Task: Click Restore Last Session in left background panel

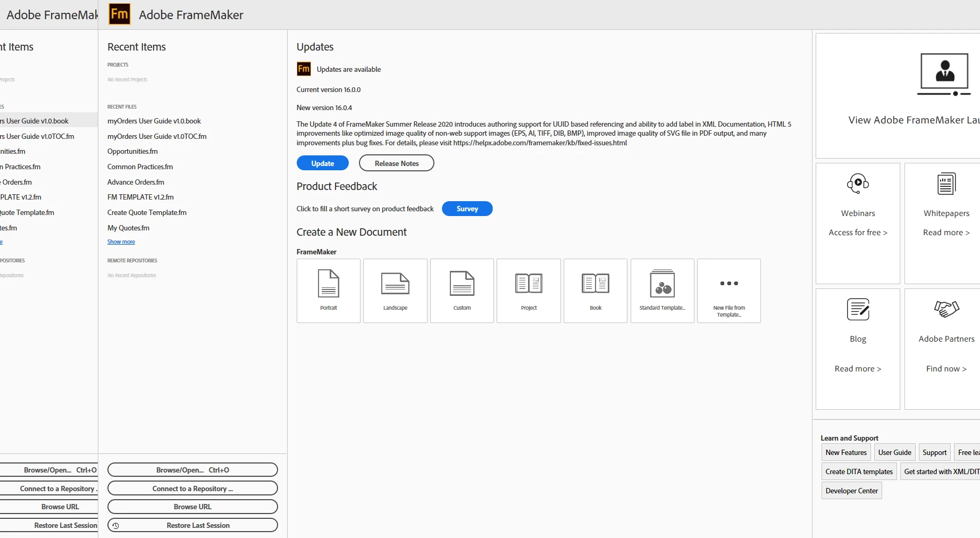Action: (x=49, y=525)
